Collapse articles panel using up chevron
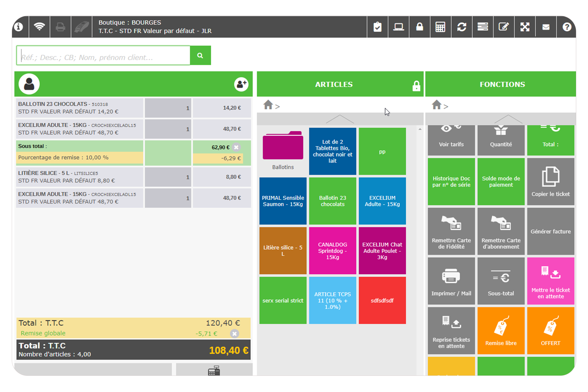The width and height of the screenshot is (588, 392). pos(340,119)
